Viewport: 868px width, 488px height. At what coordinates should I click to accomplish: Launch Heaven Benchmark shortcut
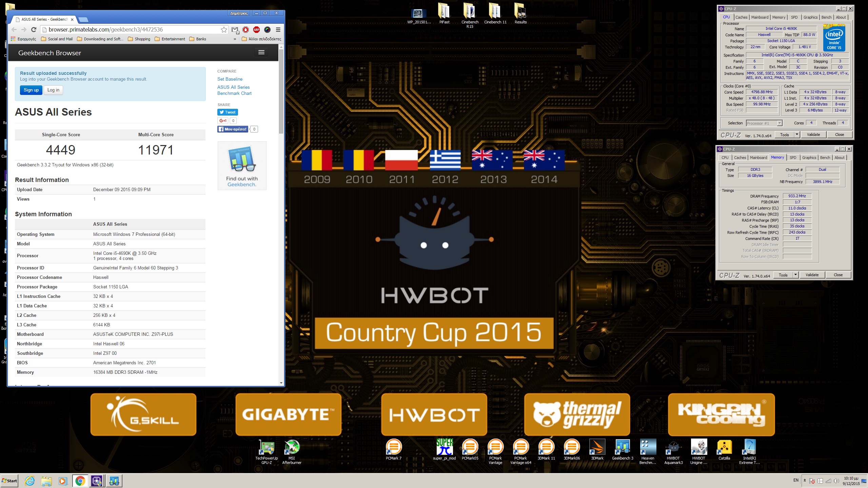click(648, 452)
